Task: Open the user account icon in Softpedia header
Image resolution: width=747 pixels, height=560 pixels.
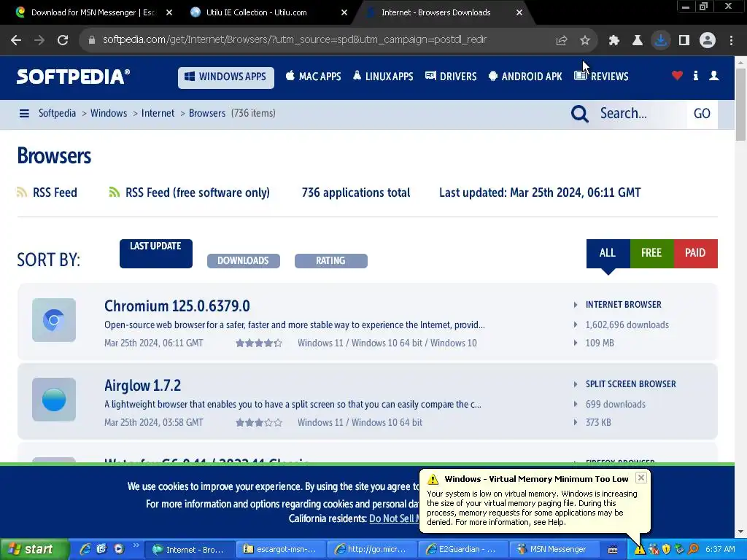Action: coord(713,76)
